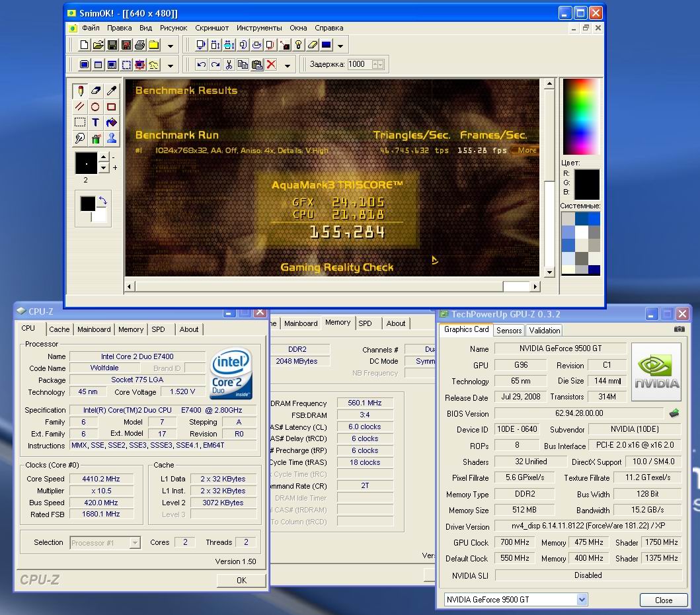Open the Справка menu
Viewport: 700px width, 615px height.
point(329,28)
